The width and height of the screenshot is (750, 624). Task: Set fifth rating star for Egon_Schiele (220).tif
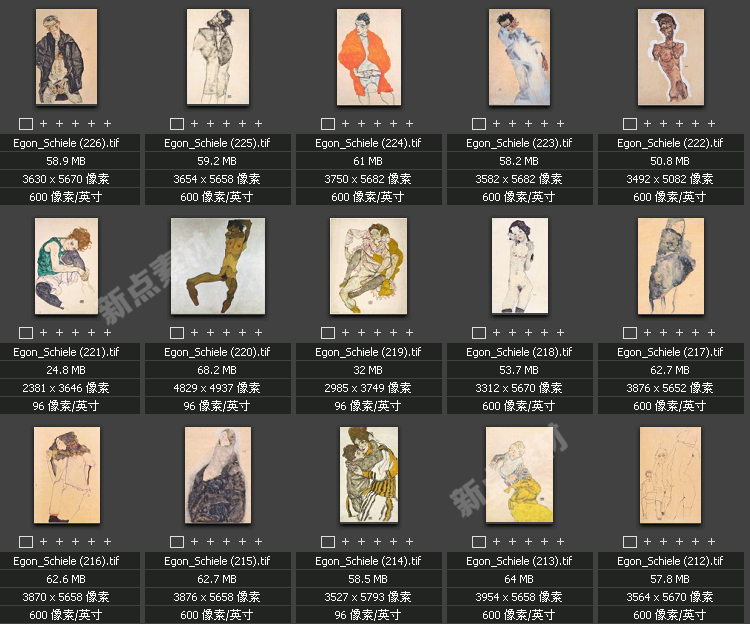click(x=259, y=332)
